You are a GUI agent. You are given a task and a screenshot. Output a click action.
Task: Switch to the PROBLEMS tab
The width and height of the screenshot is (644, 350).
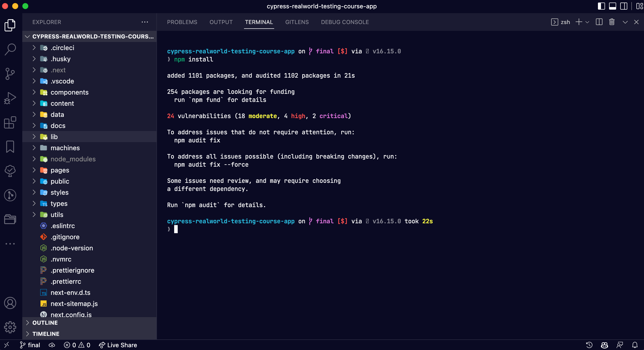click(x=182, y=22)
